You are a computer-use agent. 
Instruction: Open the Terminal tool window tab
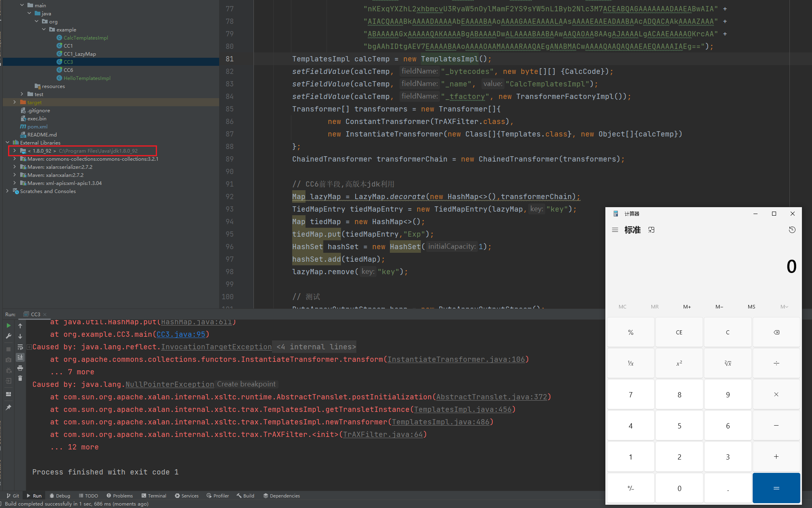point(154,495)
